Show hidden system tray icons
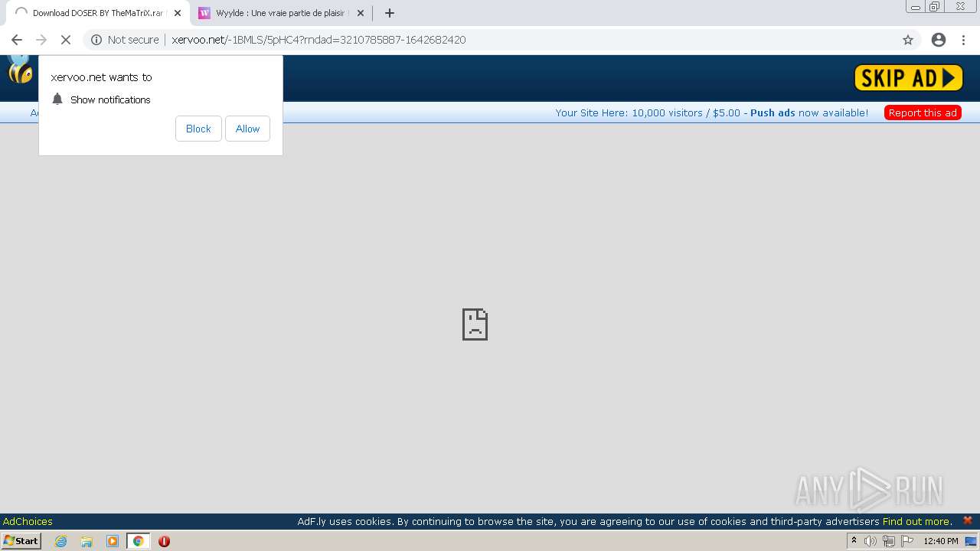Viewport: 980px width, 551px height. pyautogui.click(x=854, y=541)
